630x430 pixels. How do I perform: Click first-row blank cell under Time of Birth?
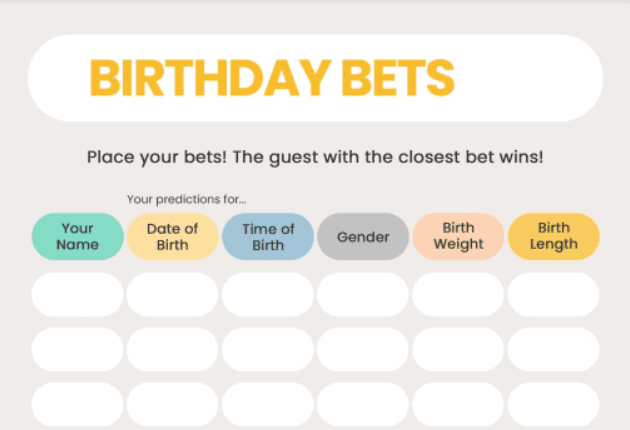(x=268, y=295)
